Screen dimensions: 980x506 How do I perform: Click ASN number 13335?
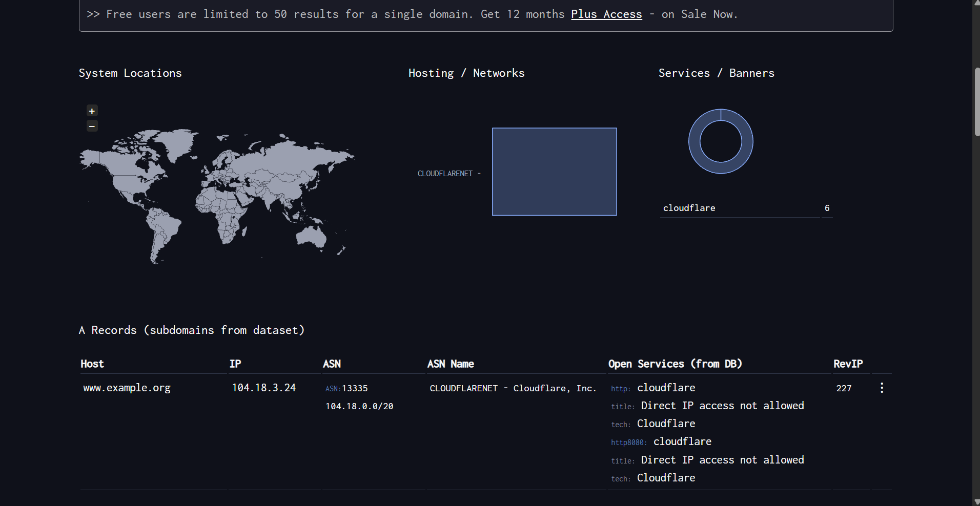[355, 389]
